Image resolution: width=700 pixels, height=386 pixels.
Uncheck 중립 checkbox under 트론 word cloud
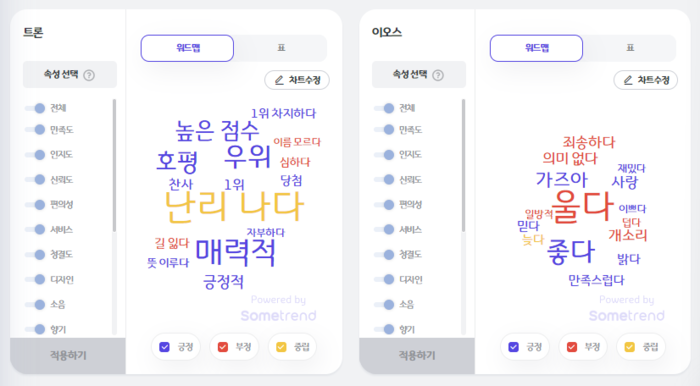coord(281,347)
